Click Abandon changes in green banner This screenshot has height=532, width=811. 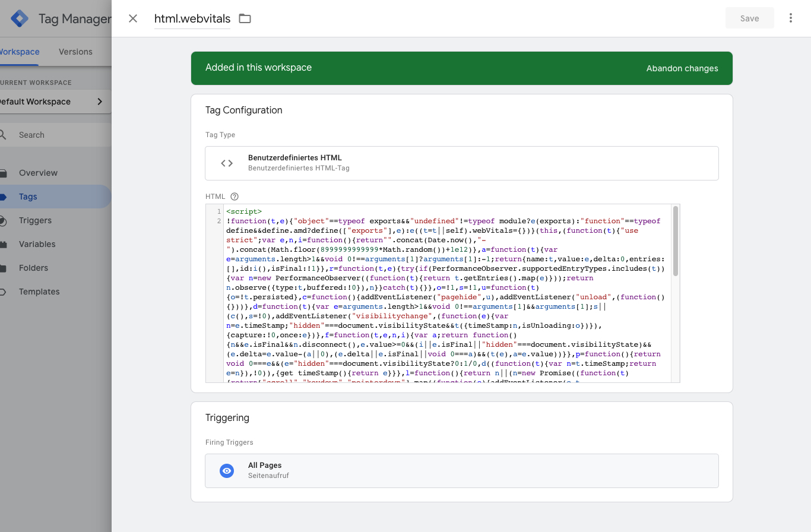click(x=682, y=68)
